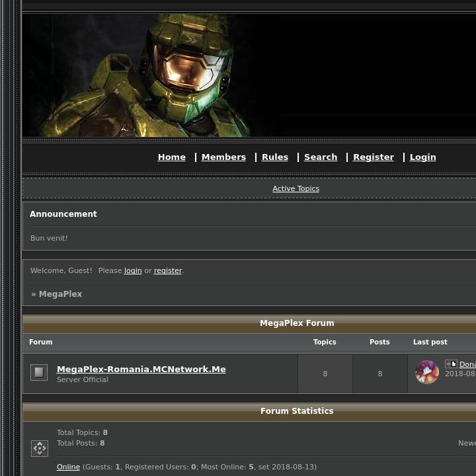Click the login link in welcome message
Image resolution: width=476 pixels, height=476 pixels.
(133, 271)
